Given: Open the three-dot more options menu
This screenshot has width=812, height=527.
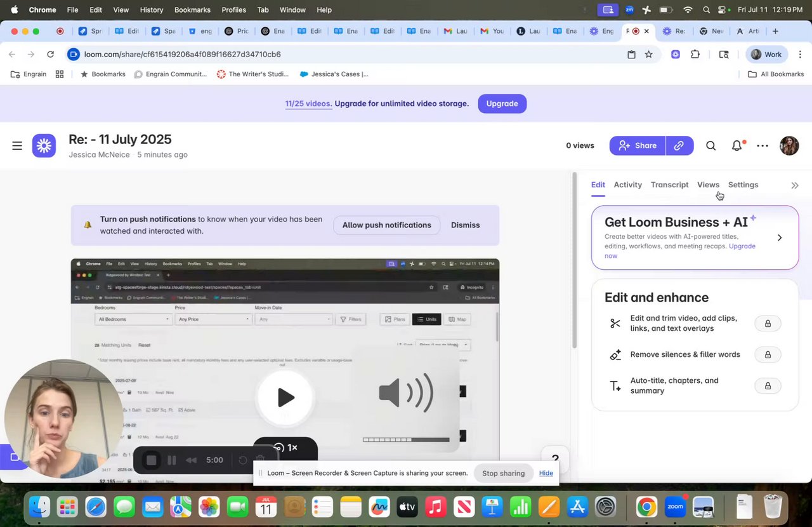Looking at the screenshot, I should pyautogui.click(x=763, y=146).
